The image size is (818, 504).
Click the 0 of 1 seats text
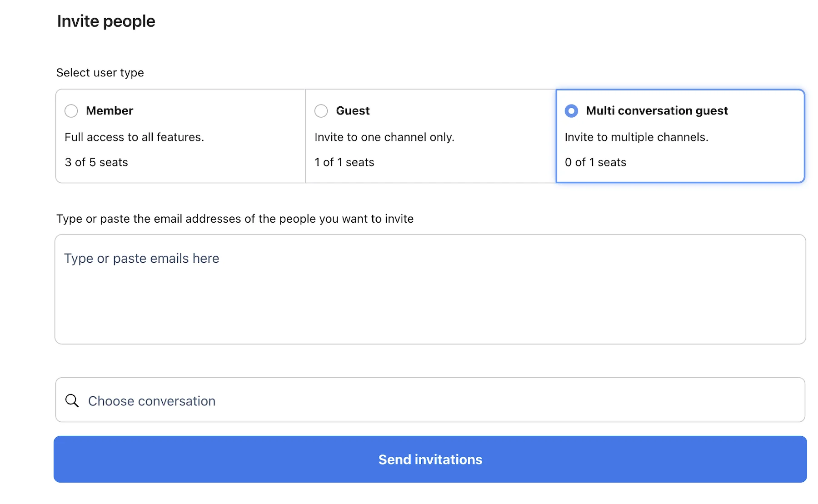coord(595,162)
